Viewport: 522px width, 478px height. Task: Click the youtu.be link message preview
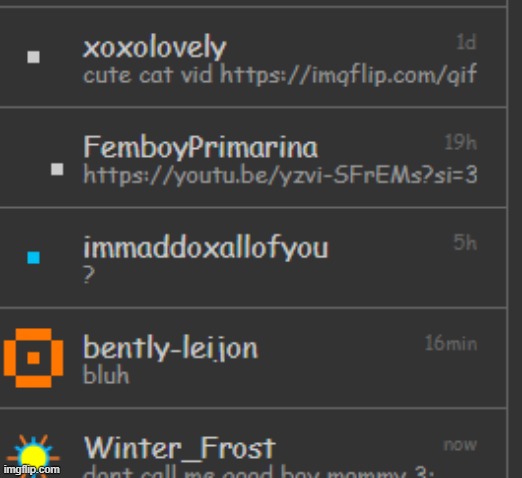coord(280,175)
